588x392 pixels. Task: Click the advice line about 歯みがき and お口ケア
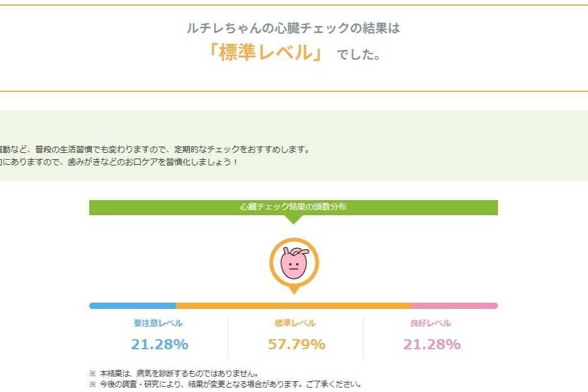coord(119,162)
